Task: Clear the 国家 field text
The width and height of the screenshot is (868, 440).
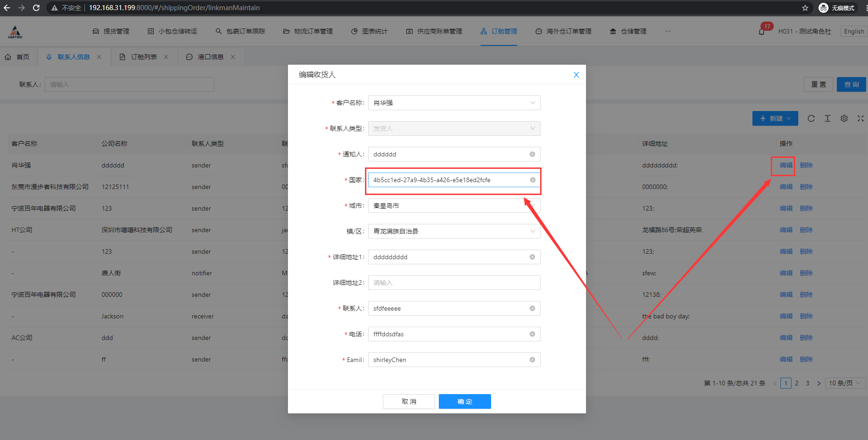Action: tap(533, 180)
